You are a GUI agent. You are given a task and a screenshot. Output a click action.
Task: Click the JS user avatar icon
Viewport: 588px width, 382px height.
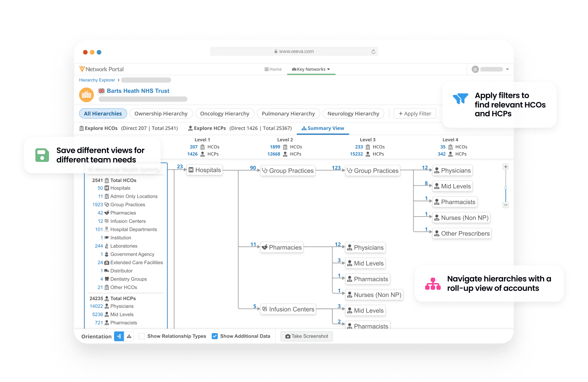point(475,69)
